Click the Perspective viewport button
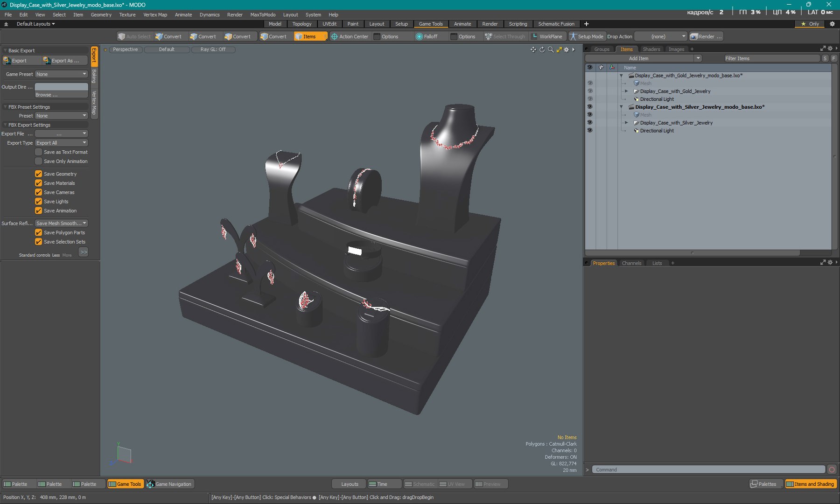Screen dimensions: 840x504 coord(126,49)
